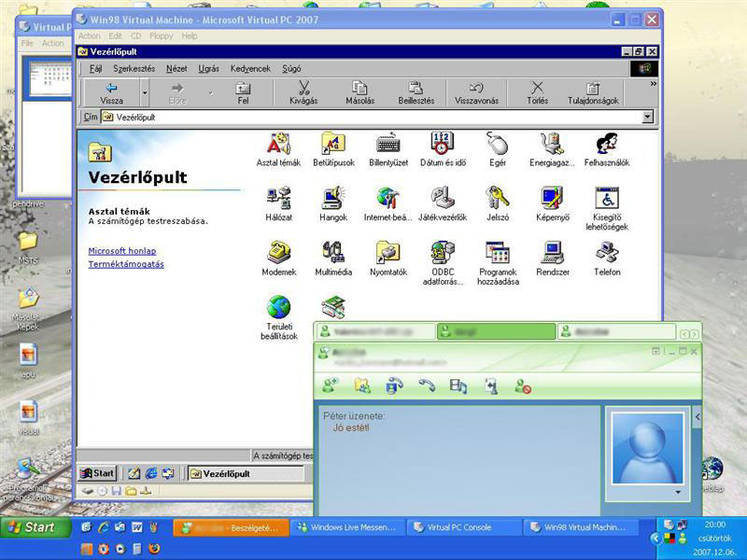Click the Beillesztés paste toolbar button
Viewport: 747px width, 560px height.
(416, 92)
